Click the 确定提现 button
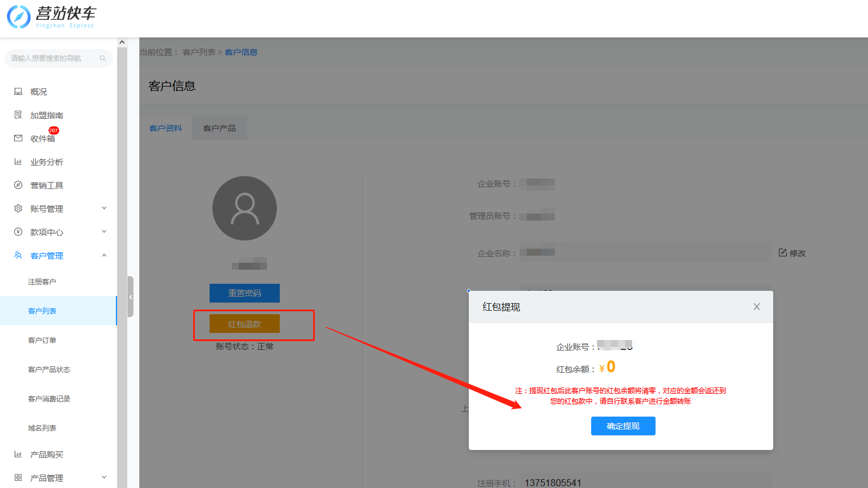Image resolution: width=868 pixels, height=488 pixels. click(623, 426)
